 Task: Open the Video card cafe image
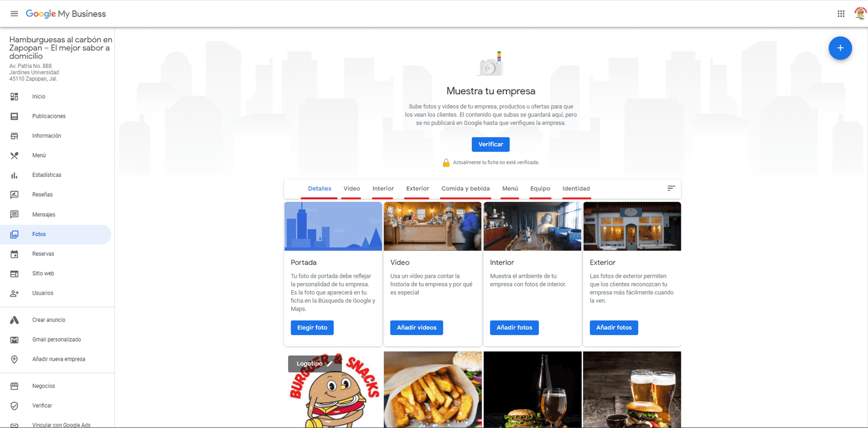(432, 226)
